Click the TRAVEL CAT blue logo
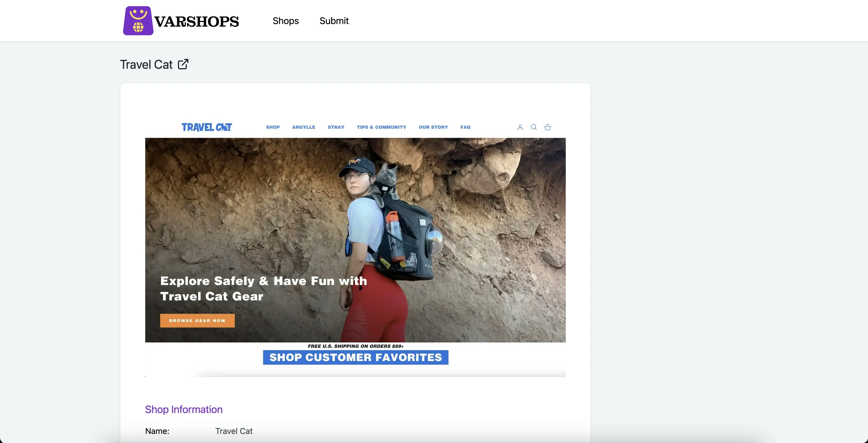 (207, 127)
